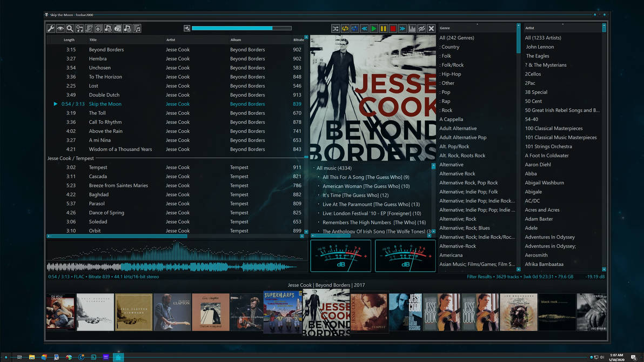Sort playlist by the Bitrate column header
This screenshot has width=644, height=362.
[298, 40]
